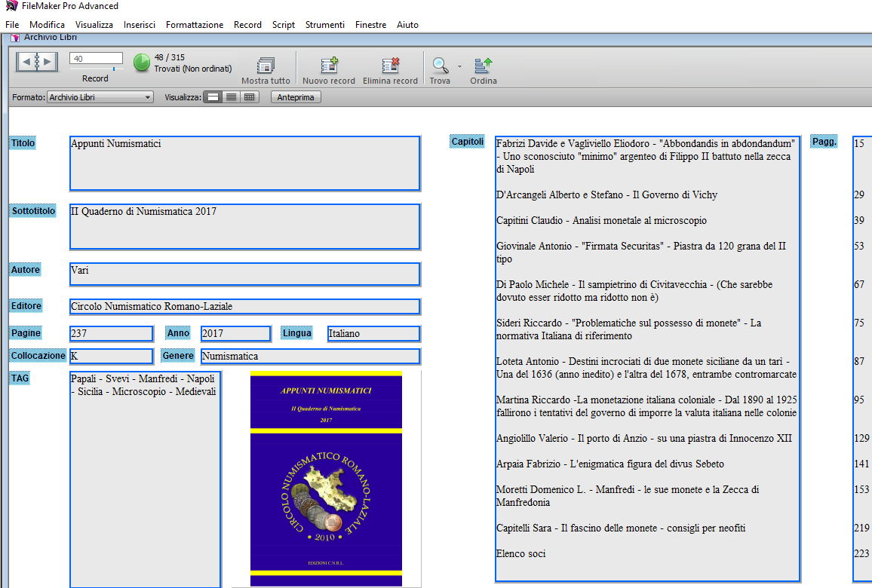Click the Anteprima button

coord(296,97)
